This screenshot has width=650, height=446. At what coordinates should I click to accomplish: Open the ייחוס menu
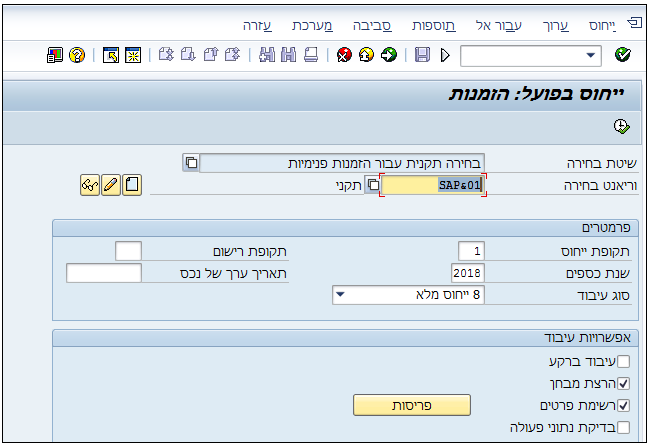pos(602,26)
